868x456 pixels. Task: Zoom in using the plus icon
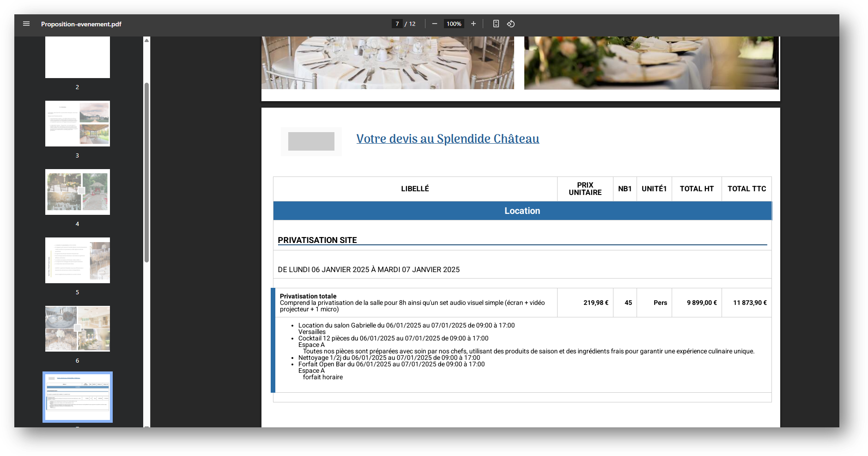pos(473,24)
